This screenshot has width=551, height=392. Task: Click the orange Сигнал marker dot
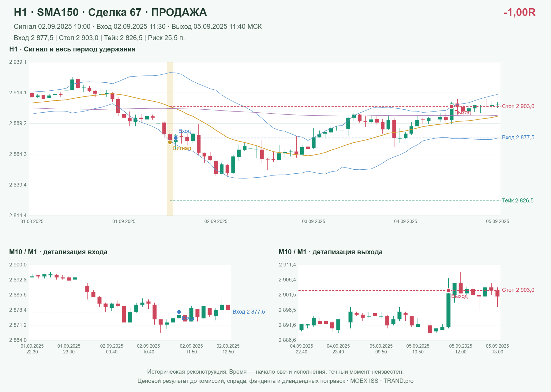(170, 142)
